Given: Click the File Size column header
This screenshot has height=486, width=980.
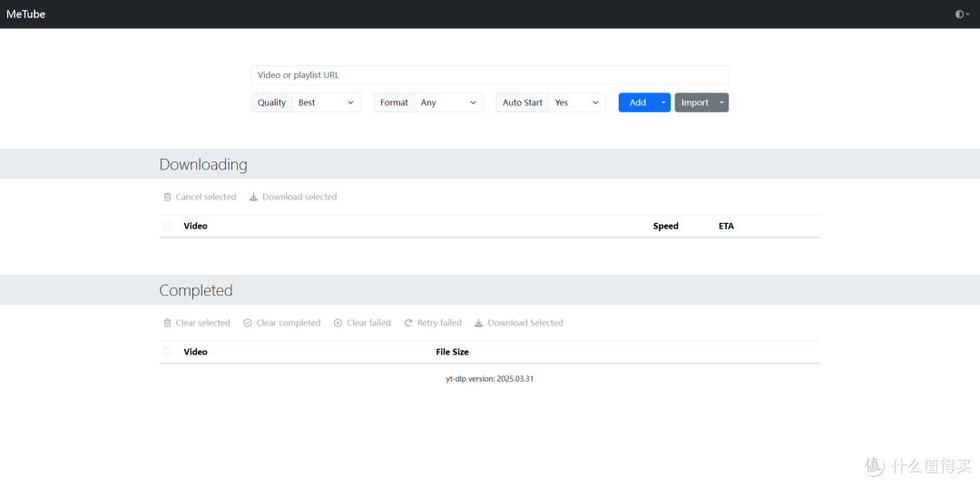Looking at the screenshot, I should point(452,352).
